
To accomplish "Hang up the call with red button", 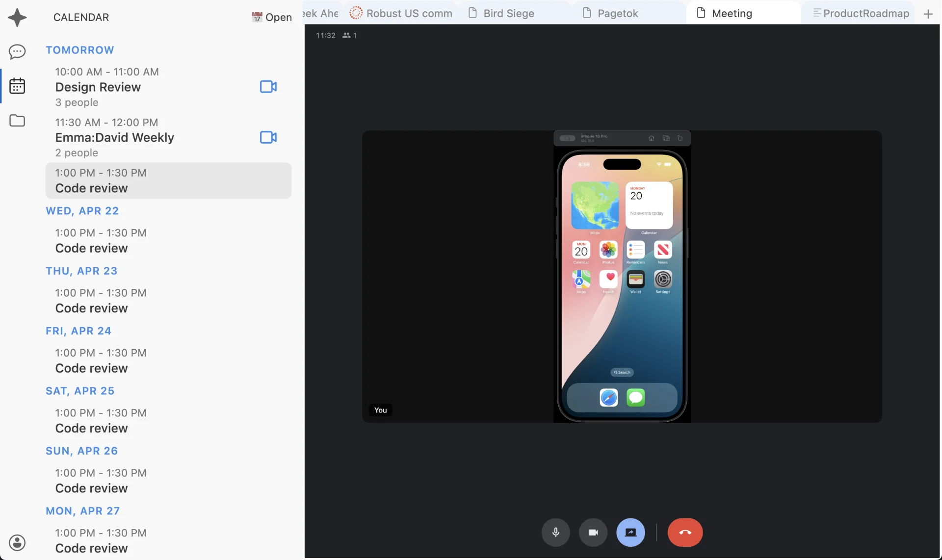I will coord(685,532).
